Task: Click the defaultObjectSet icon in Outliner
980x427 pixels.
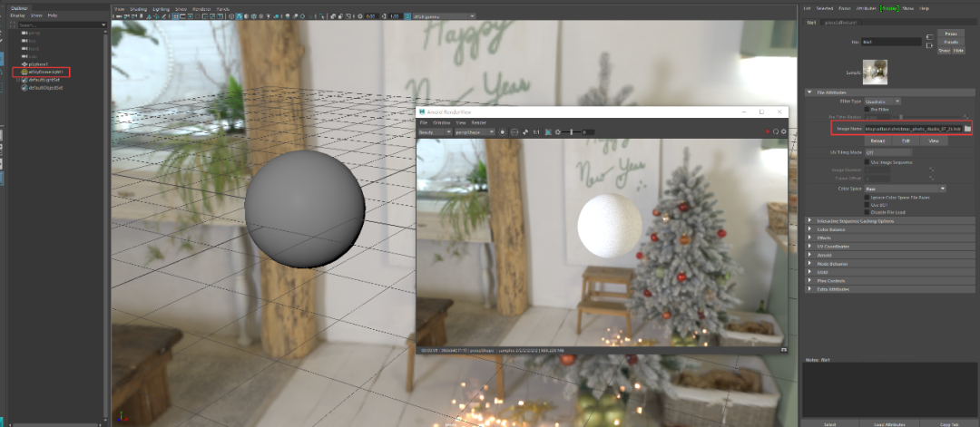Action: coord(24,88)
